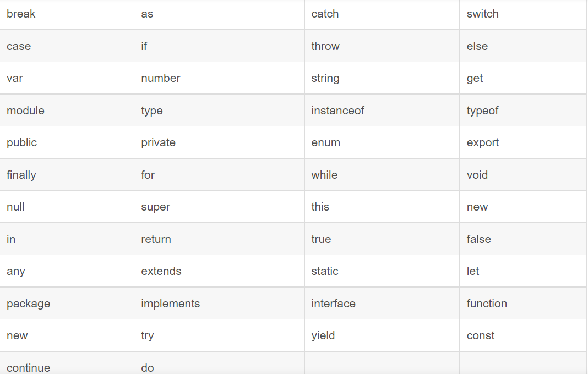The width and height of the screenshot is (588, 375).
Task: Click the 'module' keyword cell
Action: point(25,111)
